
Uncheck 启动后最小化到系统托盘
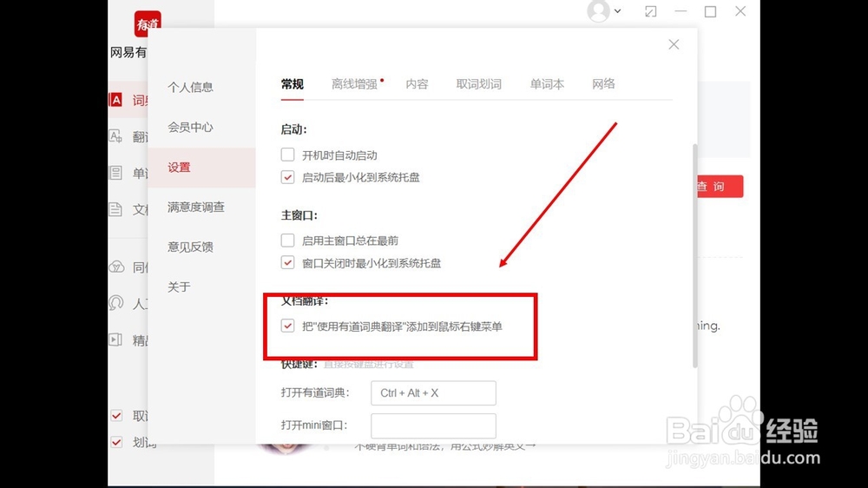tap(287, 177)
